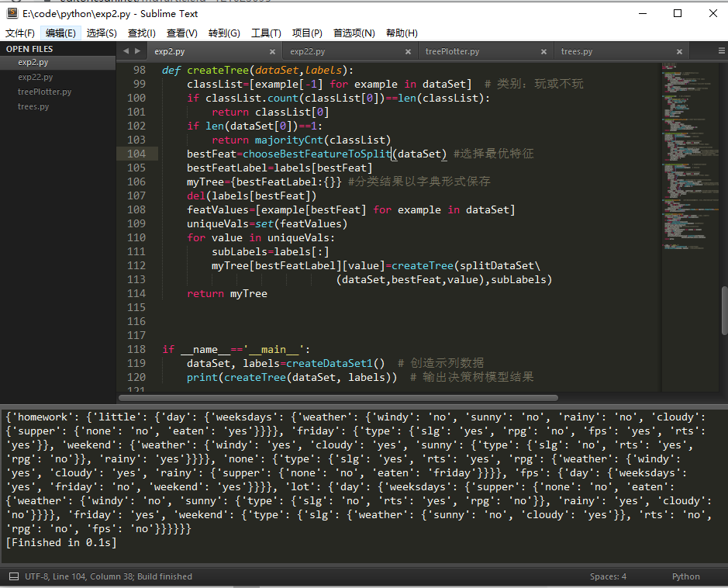
Task: Open the 文件(F) menu
Action: pyautogui.click(x=19, y=33)
